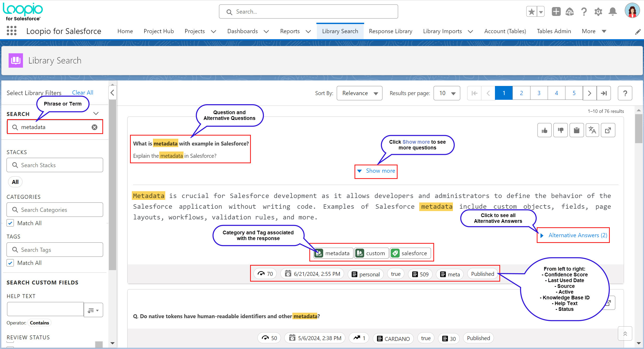Clear the metadata search term
Viewport: 644px width, 349px height.
(x=94, y=127)
